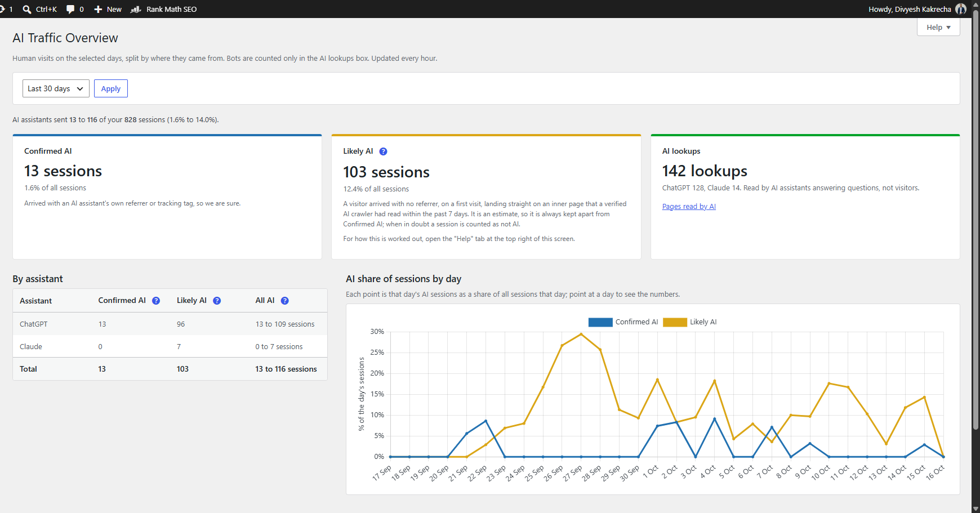Open the Rank Math SEO chart icon

click(136, 9)
